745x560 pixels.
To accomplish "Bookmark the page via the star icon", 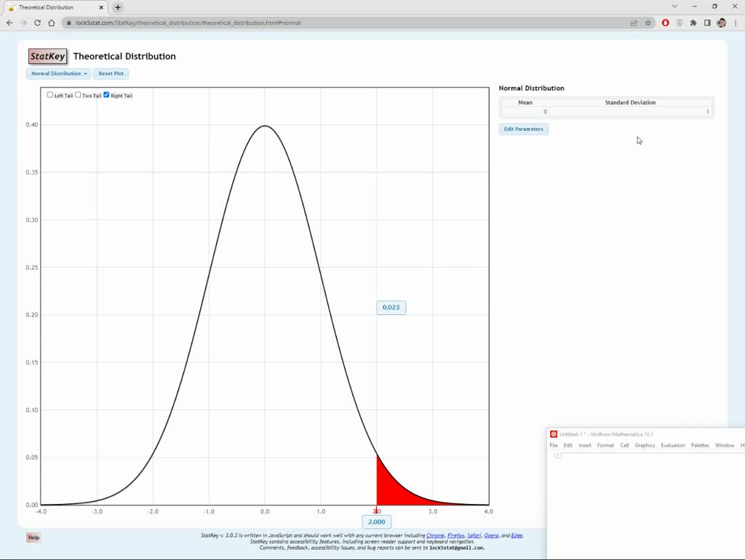I will point(648,23).
